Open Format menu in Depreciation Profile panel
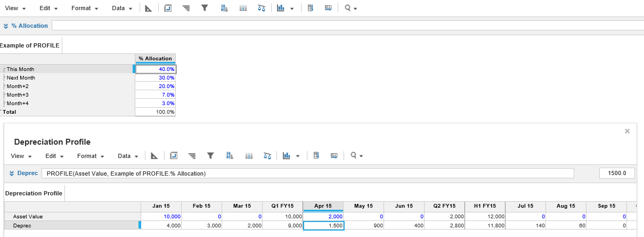The image size is (644, 237). [91, 156]
